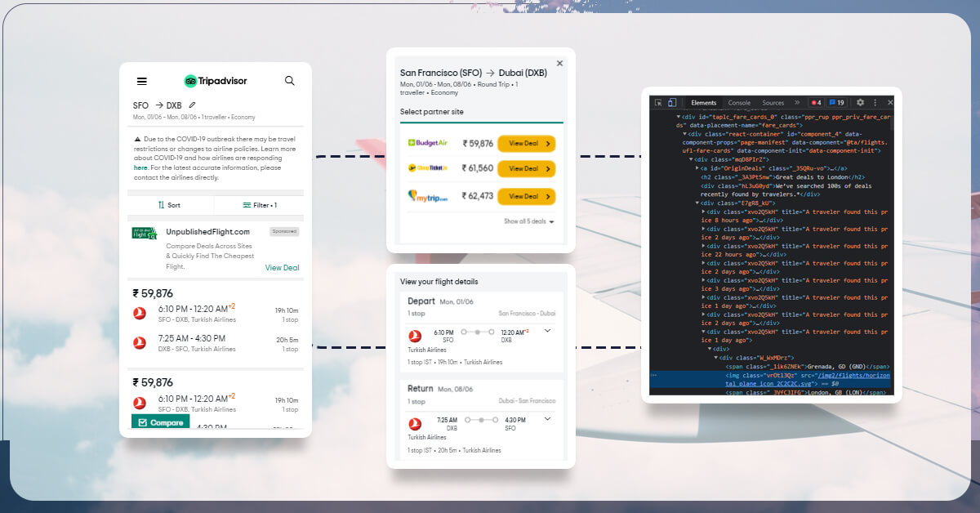Click the mytrip.com partner logo
The height and width of the screenshot is (513, 980).
pos(428,196)
